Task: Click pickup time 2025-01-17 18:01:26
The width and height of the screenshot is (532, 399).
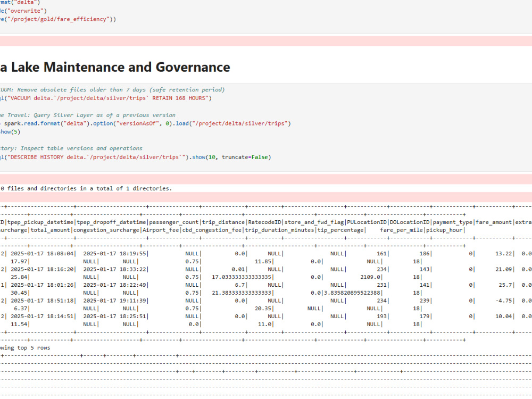Action: pyautogui.click(x=43, y=285)
